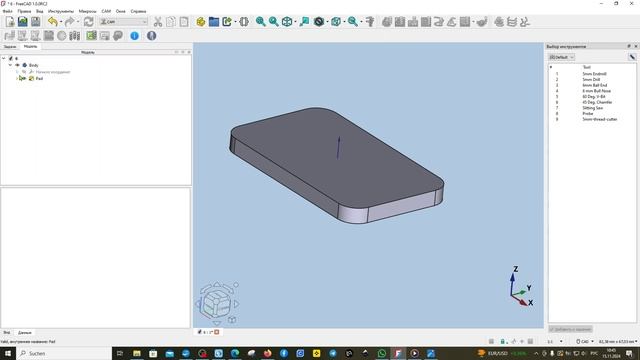Expand the Pad tree node
The height and width of the screenshot is (360, 640).
(x=17, y=78)
